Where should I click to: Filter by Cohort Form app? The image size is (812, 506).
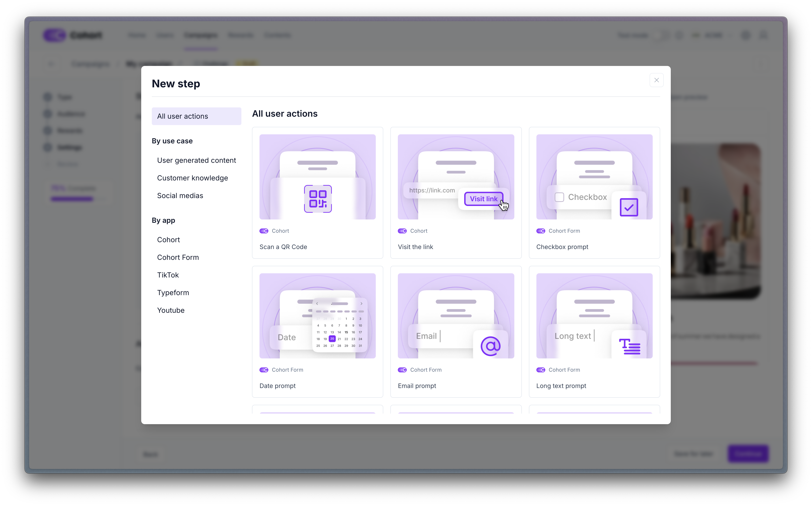pyautogui.click(x=178, y=257)
